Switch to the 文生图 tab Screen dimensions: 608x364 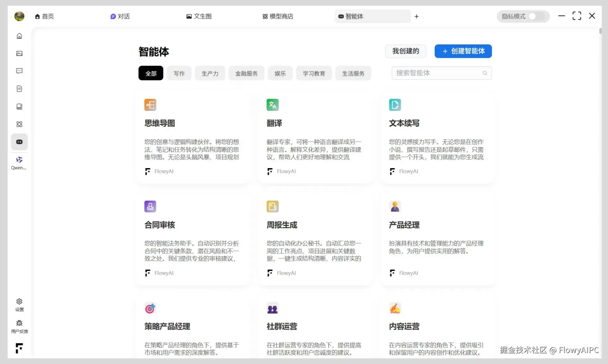[x=199, y=16]
